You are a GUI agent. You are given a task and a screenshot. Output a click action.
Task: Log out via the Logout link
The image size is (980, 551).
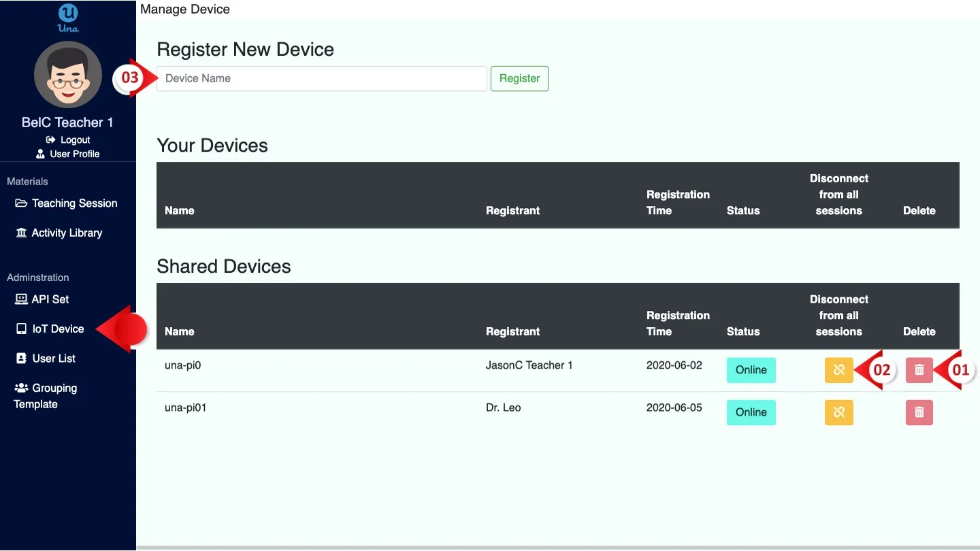pyautogui.click(x=68, y=139)
